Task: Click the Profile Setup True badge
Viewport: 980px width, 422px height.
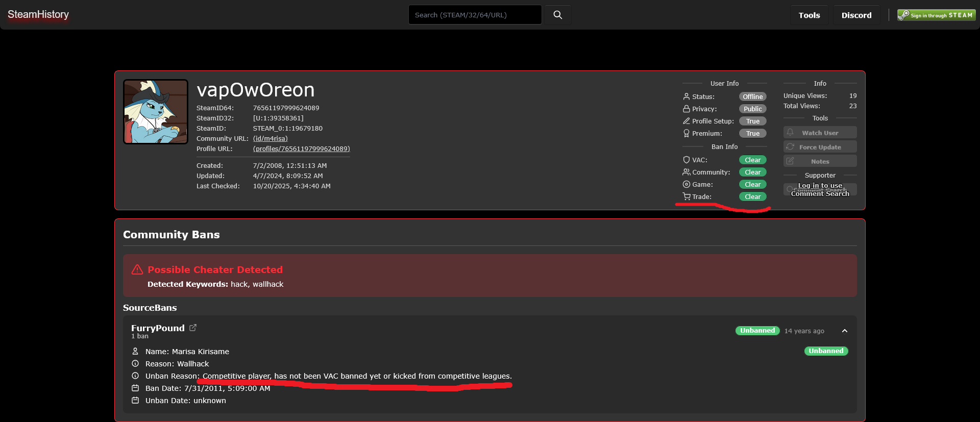Action: [x=753, y=121]
